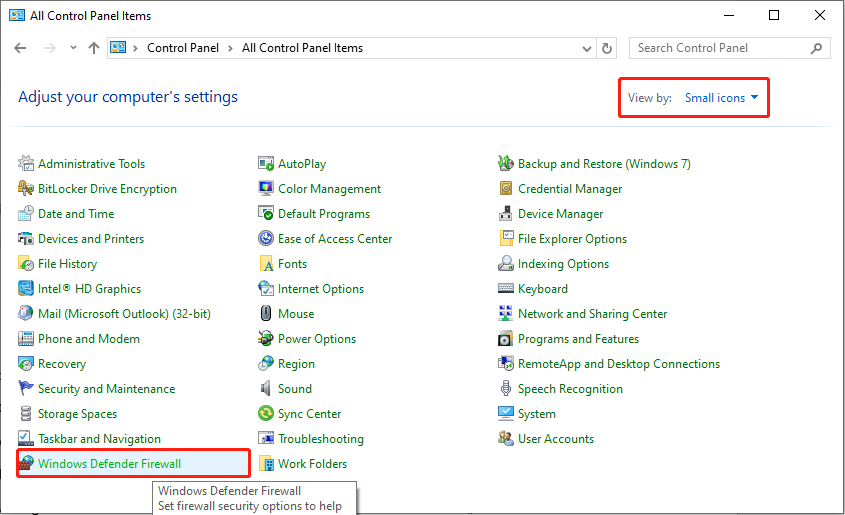Click the Internet Options icon
Screen dimensions: 845x515
pyautogui.click(x=266, y=288)
